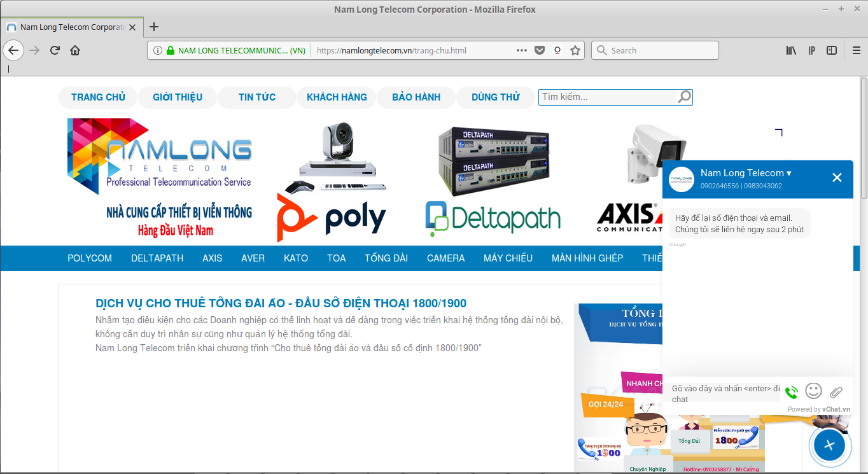This screenshot has width=868, height=474.
Task: Start a call via green phone icon
Action: [791, 393]
